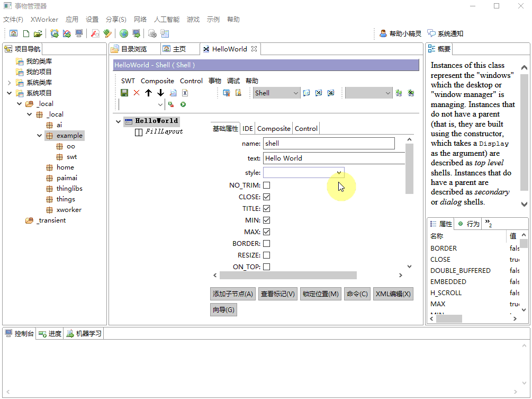Click the Flash script icon in toolbar
532x399 pixels.
(95, 33)
